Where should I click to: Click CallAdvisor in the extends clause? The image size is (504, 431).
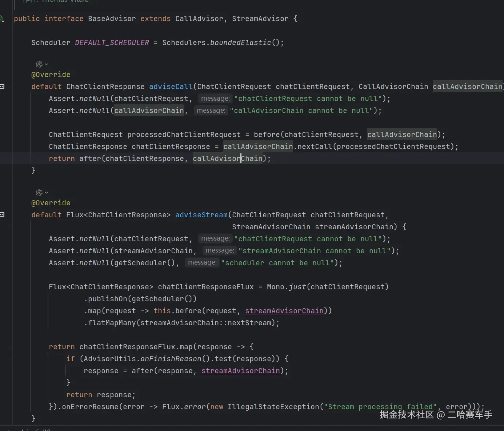click(199, 19)
